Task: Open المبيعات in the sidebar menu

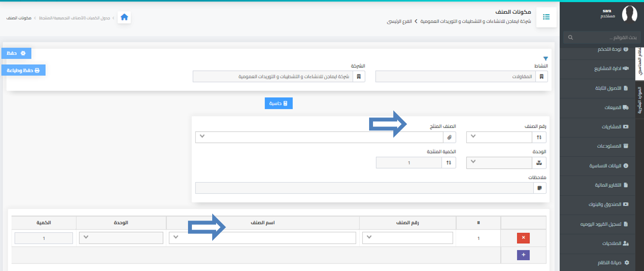Action: [613, 107]
